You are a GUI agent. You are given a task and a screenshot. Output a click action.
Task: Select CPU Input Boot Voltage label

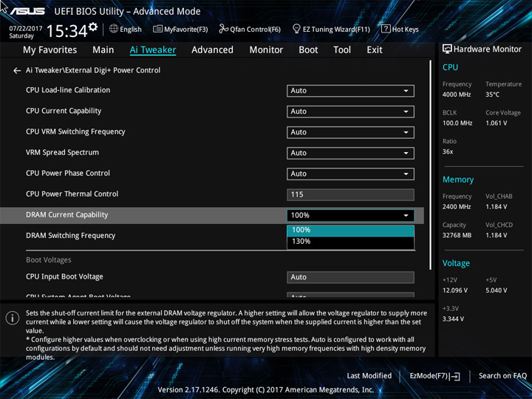[x=64, y=276]
